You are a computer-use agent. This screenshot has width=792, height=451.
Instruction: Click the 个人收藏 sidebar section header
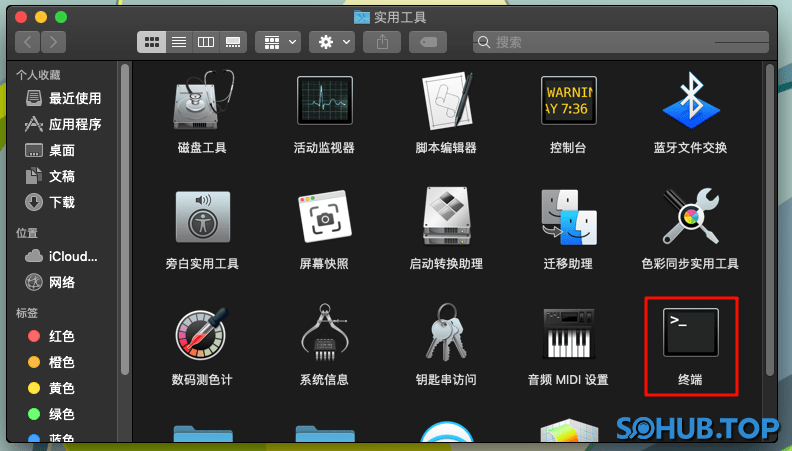tap(38, 75)
